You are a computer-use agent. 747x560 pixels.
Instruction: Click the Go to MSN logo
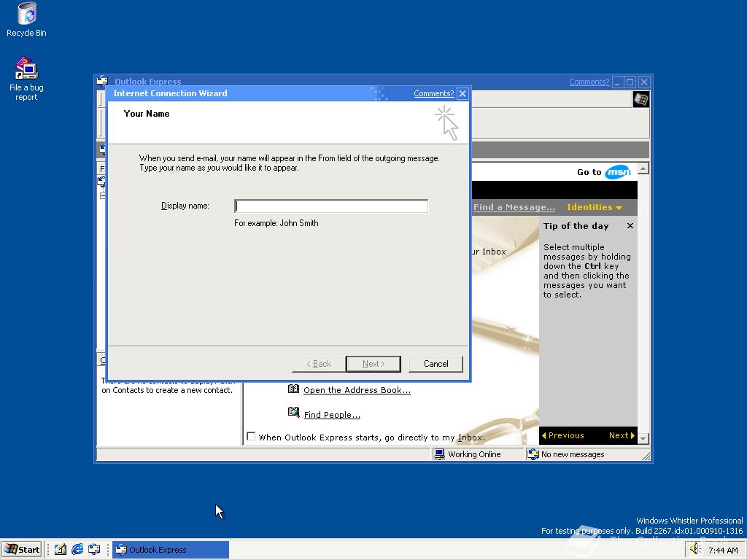(617, 172)
